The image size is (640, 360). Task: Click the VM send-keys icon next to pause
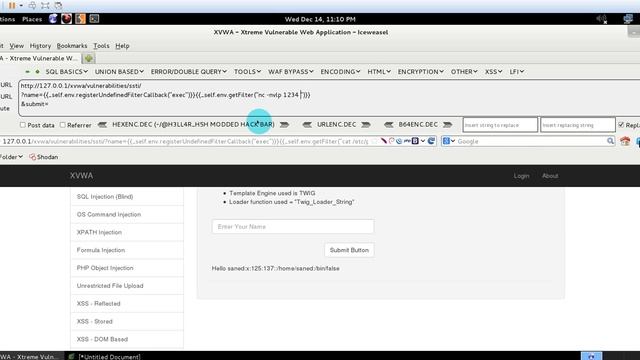click(32, 6)
